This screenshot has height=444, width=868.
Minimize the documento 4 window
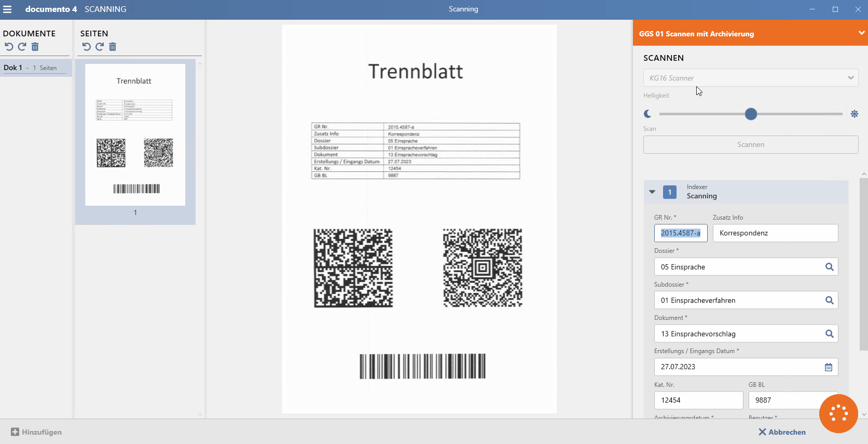pos(812,9)
